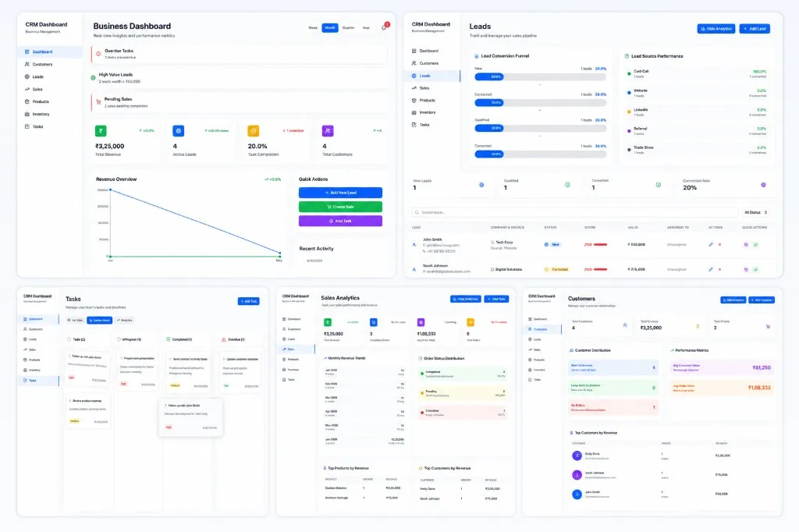Click the Total Orders cart icon in Customers panel
The image size is (799, 532).
coord(768,327)
